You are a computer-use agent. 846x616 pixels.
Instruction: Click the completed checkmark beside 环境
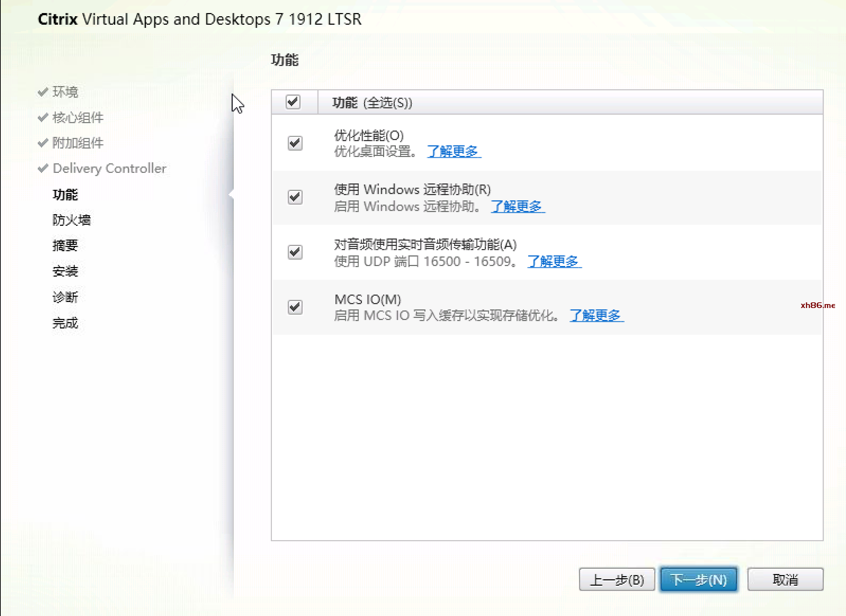tap(43, 91)
